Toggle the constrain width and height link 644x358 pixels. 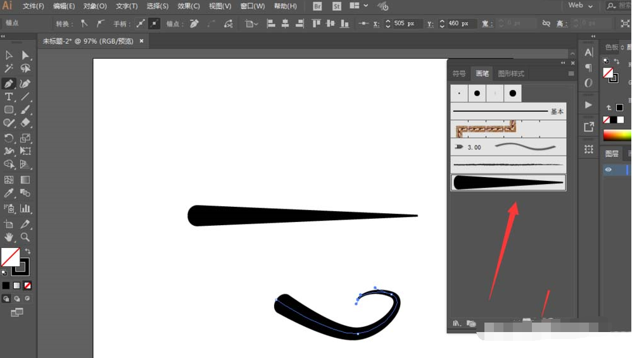[546, 23]
